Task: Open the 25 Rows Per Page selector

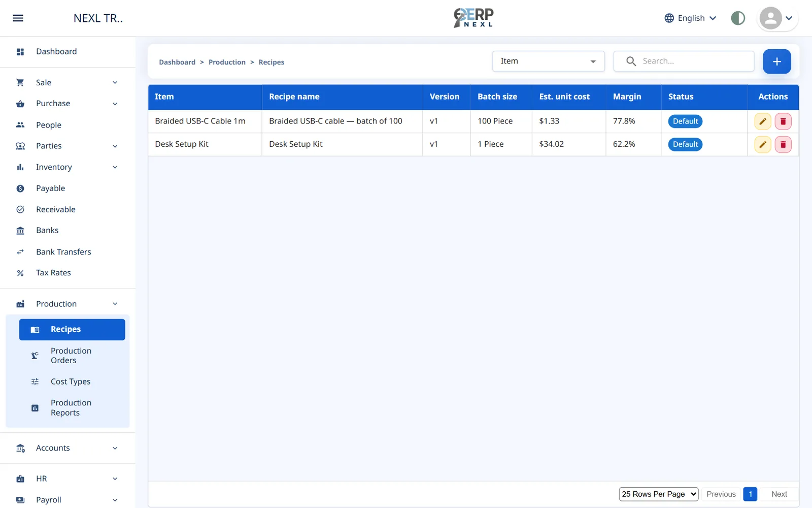Action: (x=659, y=494)
